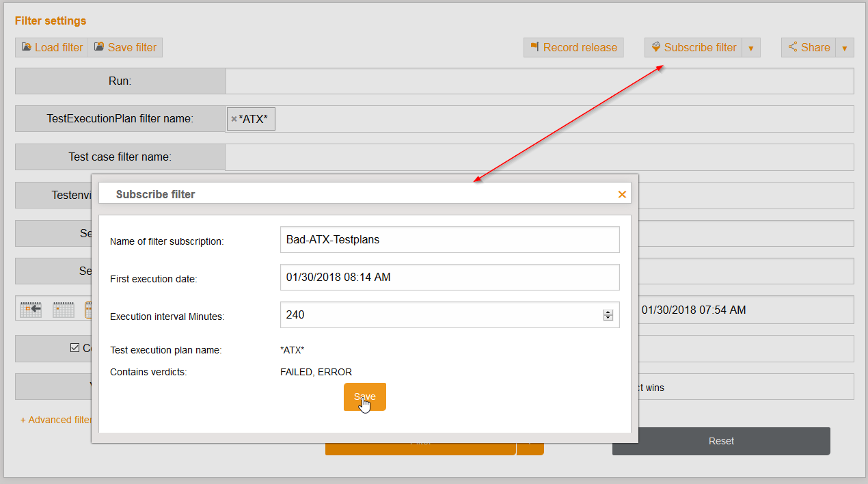Click the First execution date field

(449, 278)
